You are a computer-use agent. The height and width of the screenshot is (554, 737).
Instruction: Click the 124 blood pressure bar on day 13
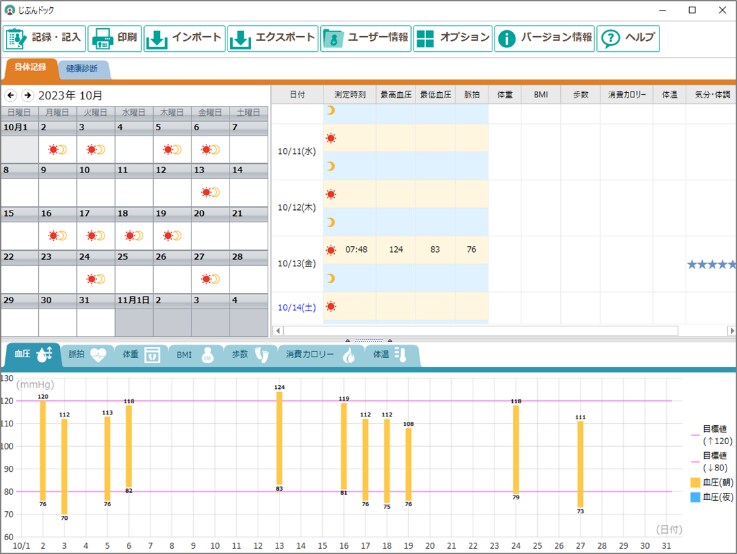(x=279, y=438)
